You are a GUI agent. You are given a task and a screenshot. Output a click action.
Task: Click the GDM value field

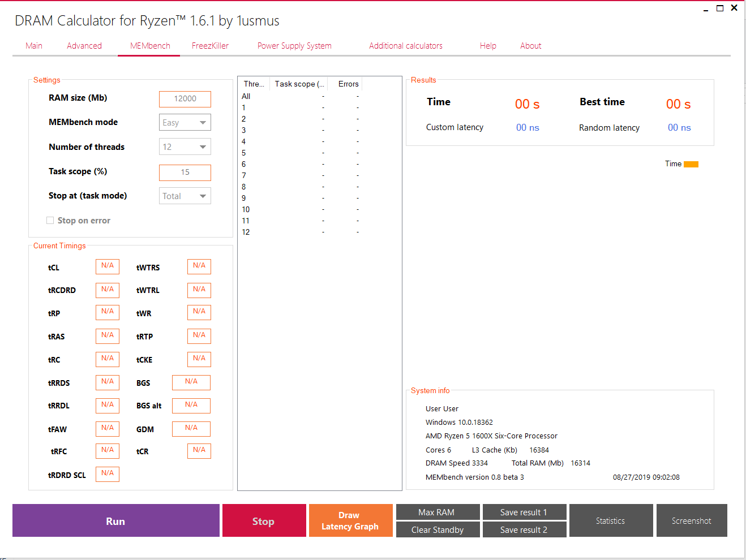click(191, 429)
